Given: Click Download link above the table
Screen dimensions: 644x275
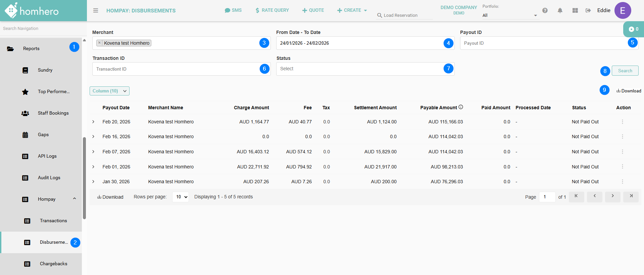Looking at the screenshot, I should tap(629, 91).
